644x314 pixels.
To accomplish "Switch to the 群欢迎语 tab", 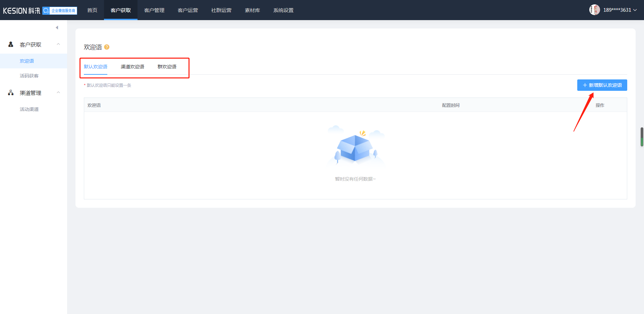I will (167, 67).
